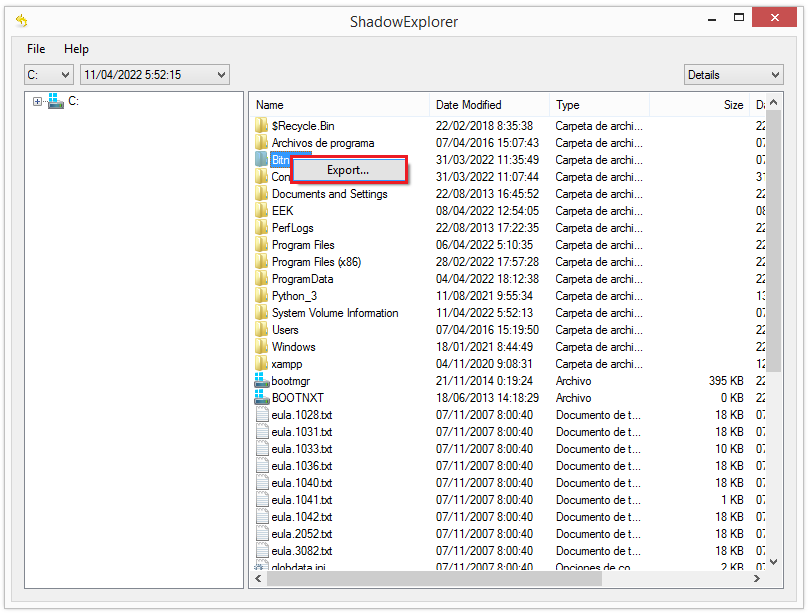Image resolution: width=809 pixels, height=614 pixels.
Task: Select the eula.1028.txt document icon
Action: point(262,415)
